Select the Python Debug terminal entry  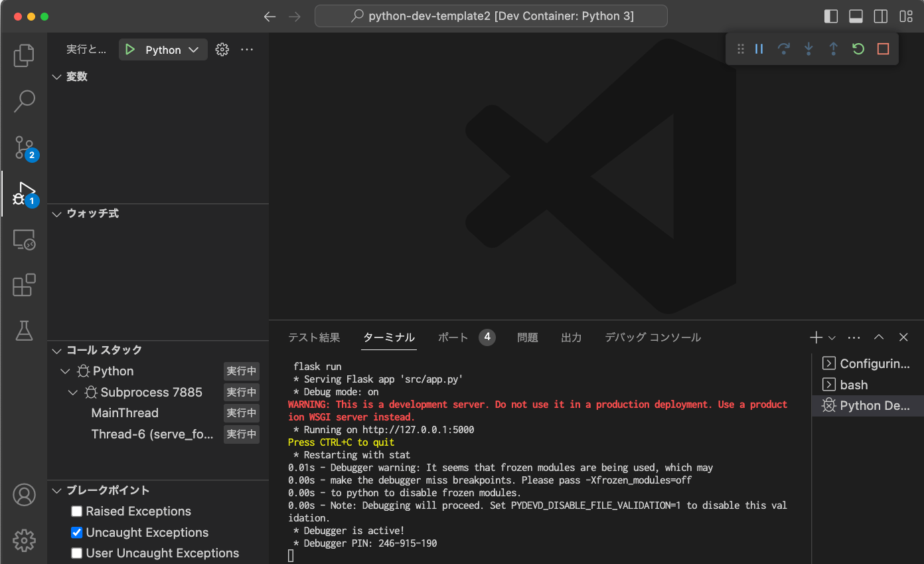point(867,406)
